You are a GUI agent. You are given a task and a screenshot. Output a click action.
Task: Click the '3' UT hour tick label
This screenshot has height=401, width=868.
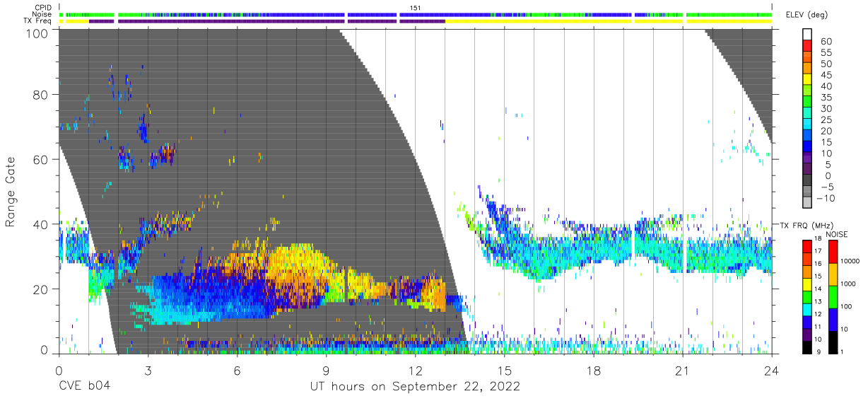tap(148, 371)
